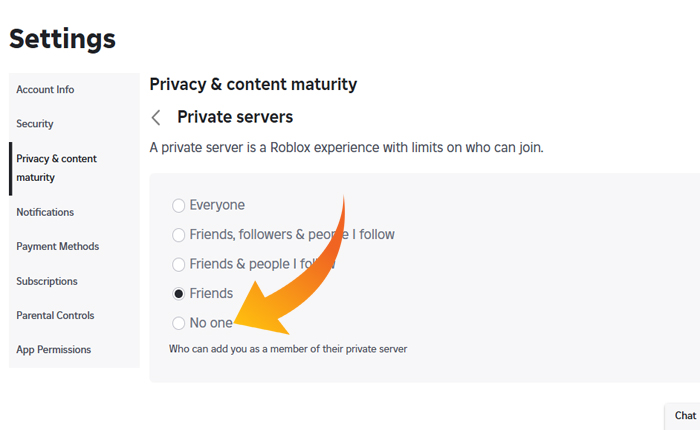Choose the Friends & people I follow radio

179,265
